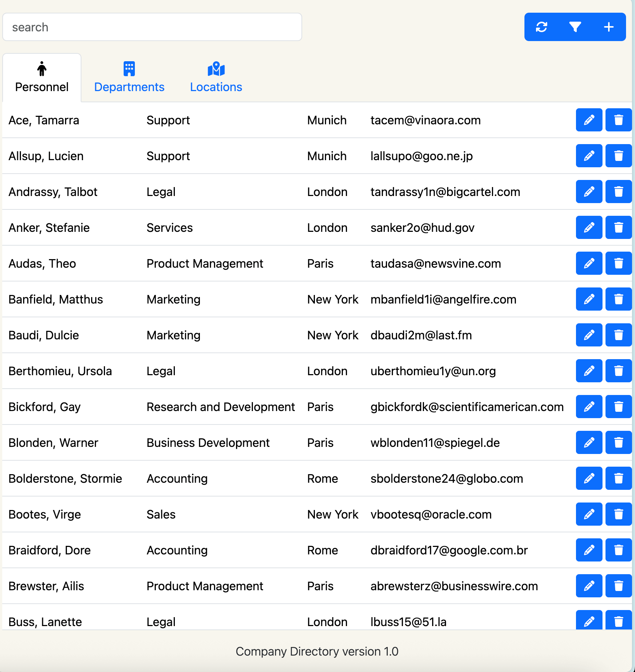Image resolution: width=635 pixels, height=672 pixels.
Task: Delete Ursola Berthomieu's entry
Action: point(618,371)
